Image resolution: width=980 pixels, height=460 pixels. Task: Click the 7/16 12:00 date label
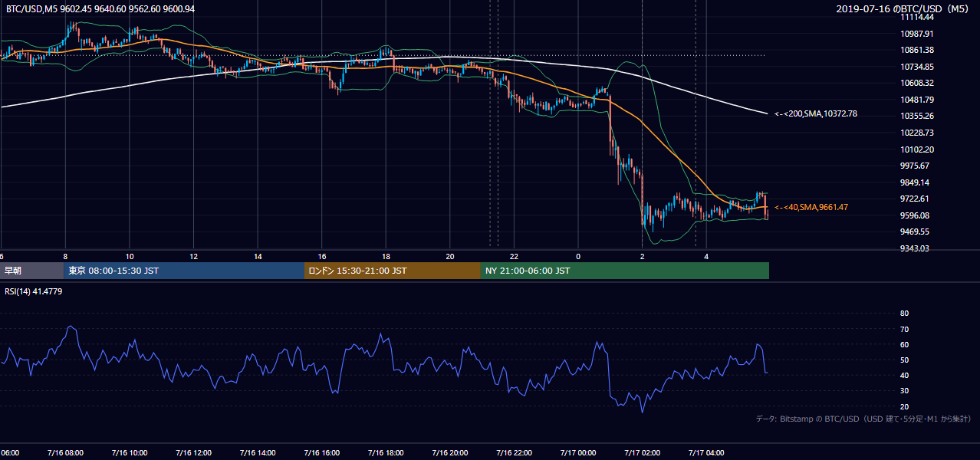[193, 453]
